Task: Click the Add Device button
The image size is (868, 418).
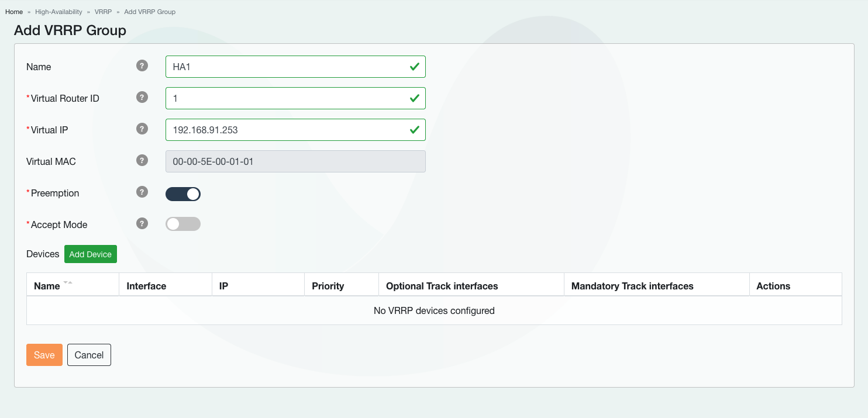Action: [x=91, y=254]
